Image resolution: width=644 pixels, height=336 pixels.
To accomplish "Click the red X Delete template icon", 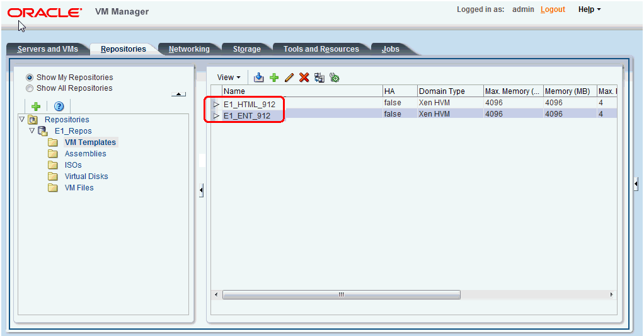I will click(x=304, y=77).
